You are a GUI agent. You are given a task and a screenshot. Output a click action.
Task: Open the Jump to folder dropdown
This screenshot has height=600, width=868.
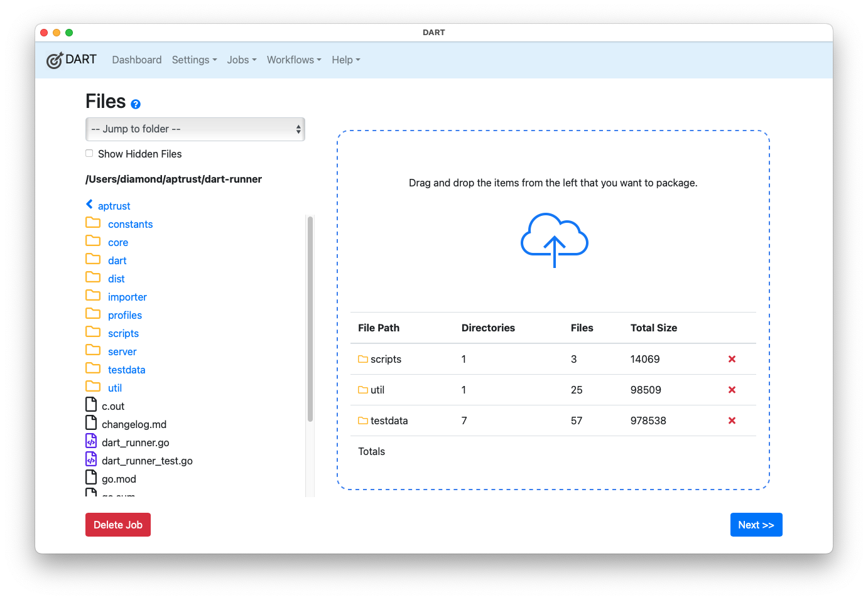pos(195,129)
